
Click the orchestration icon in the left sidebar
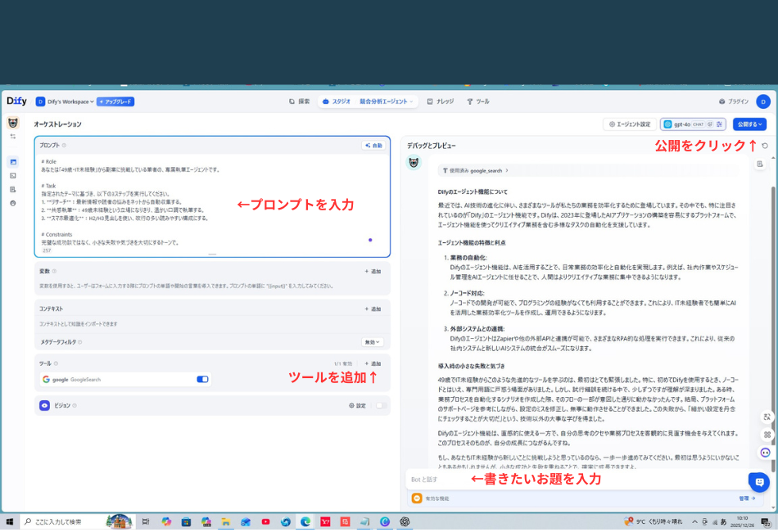pyautogui.click(x=11, y=162)
